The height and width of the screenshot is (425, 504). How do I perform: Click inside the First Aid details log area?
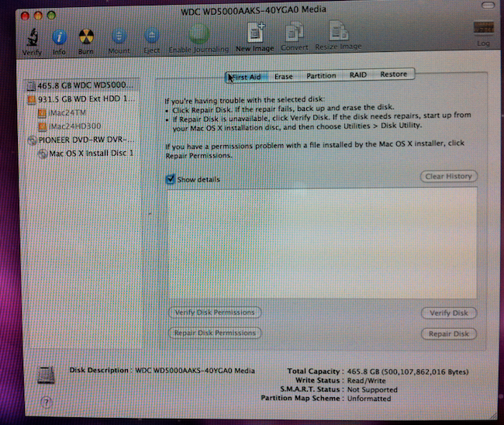(322, 244)
